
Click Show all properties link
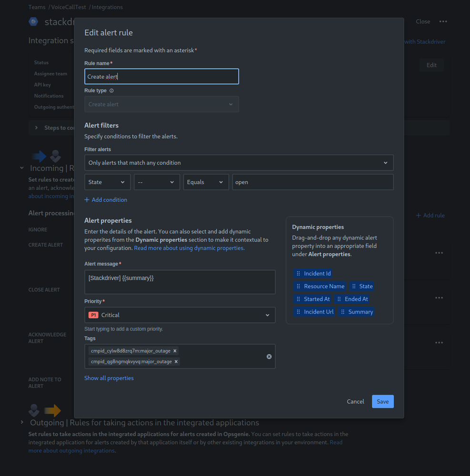tap(109, 378)
